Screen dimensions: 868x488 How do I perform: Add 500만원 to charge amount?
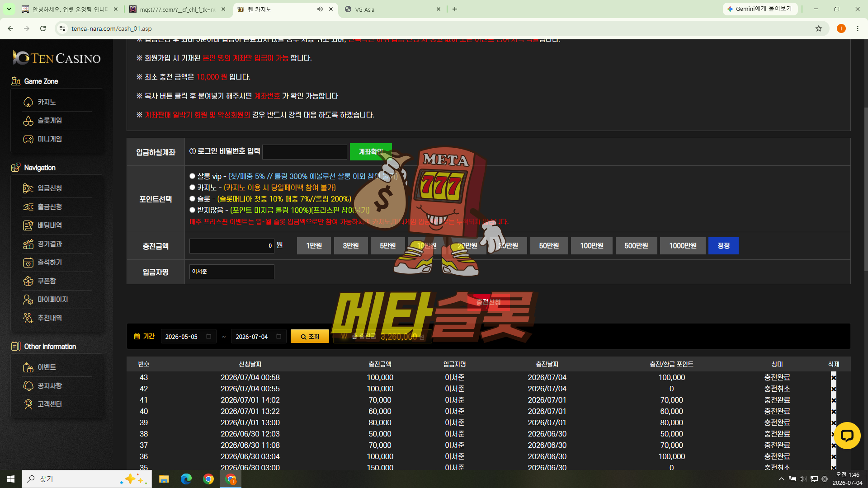coord(636,246)
